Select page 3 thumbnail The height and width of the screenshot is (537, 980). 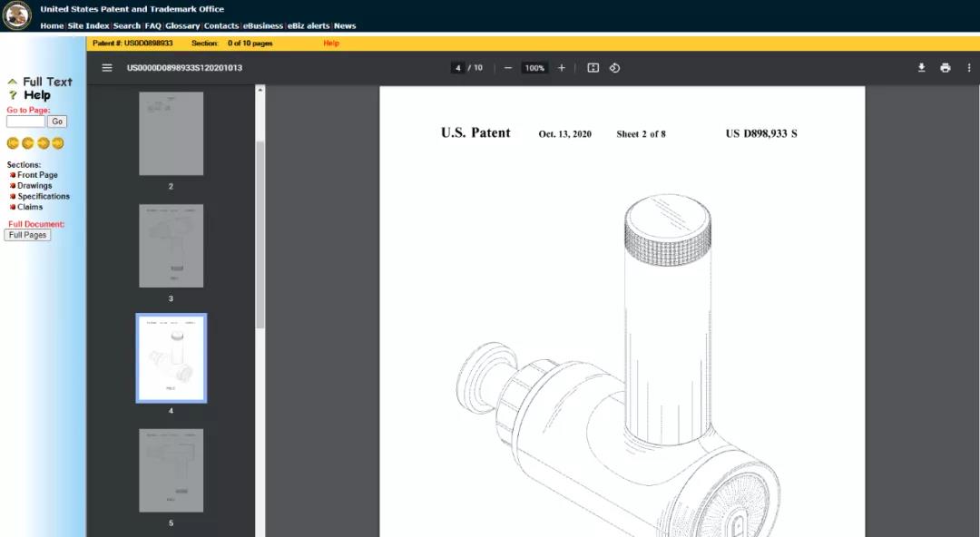pyautogui.click(x=171, y=246)
